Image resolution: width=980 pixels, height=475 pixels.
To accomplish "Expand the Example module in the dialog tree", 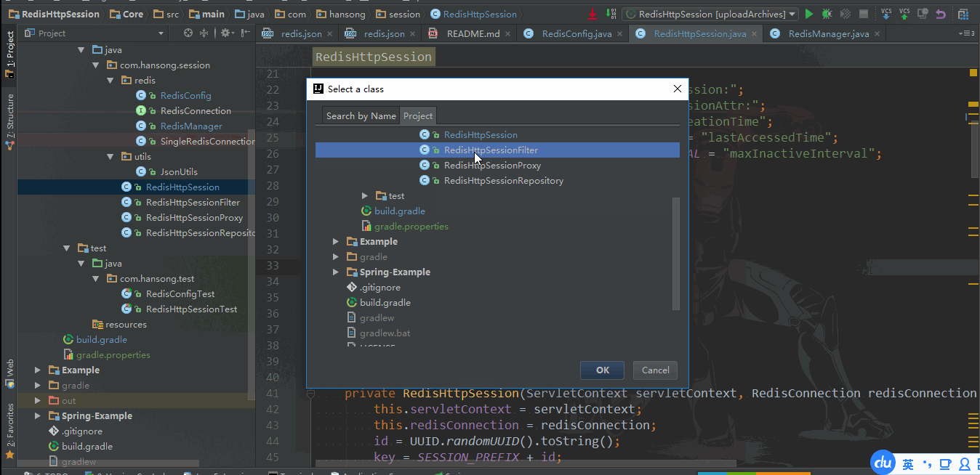I will [335, 242].
